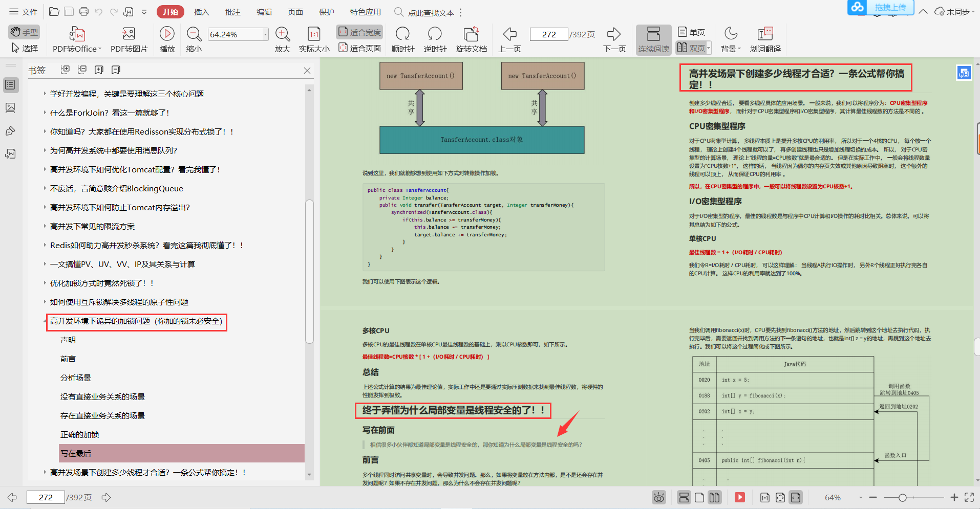Start slideshow with 播放 button
This screenshot has width=980, height=509.
167,40
